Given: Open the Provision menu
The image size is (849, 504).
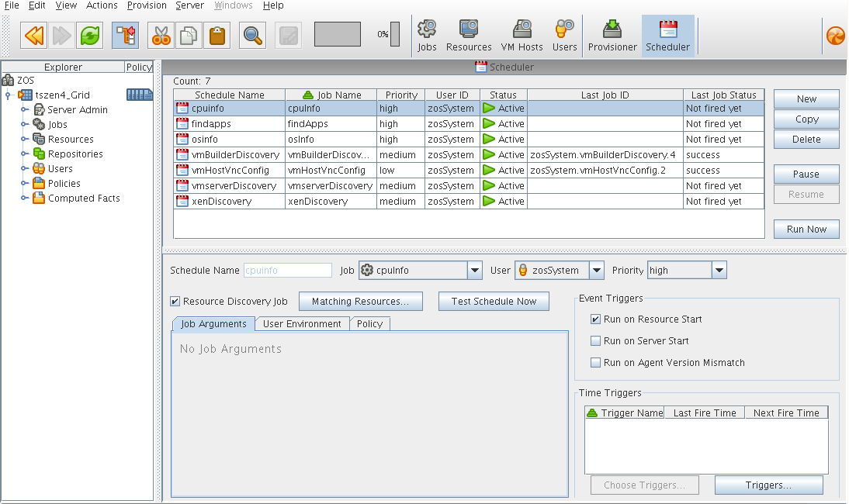Looking at the screenshot, I should (x=147, y=5).
